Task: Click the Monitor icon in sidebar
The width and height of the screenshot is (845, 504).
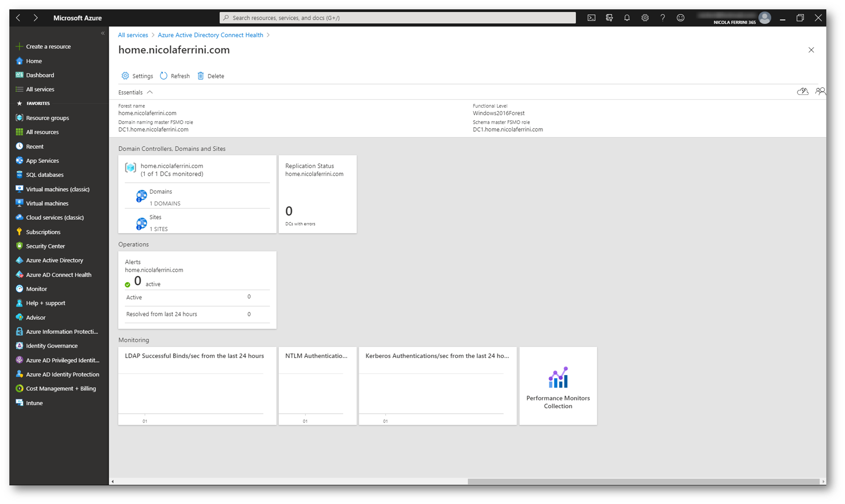Action: 19,289
